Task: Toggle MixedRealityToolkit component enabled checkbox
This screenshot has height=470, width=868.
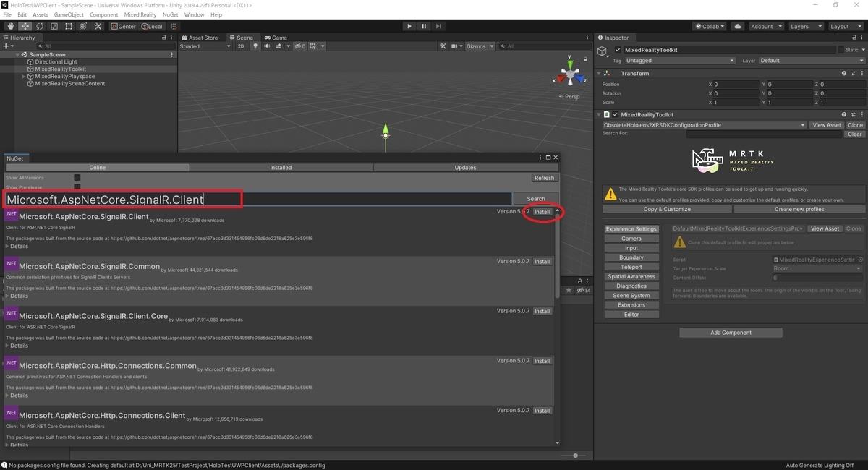Action: pyautogui.click(x=616, y=114)
